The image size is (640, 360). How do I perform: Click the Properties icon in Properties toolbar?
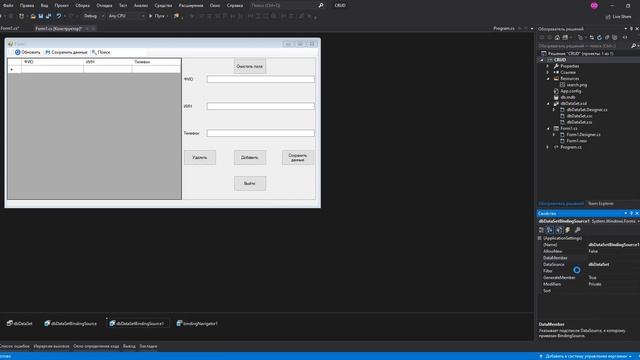tap(559, 230)
